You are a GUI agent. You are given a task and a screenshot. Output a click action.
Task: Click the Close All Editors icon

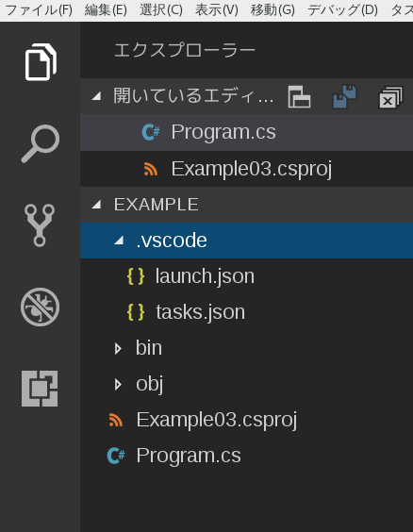click(x=390, y=97)
